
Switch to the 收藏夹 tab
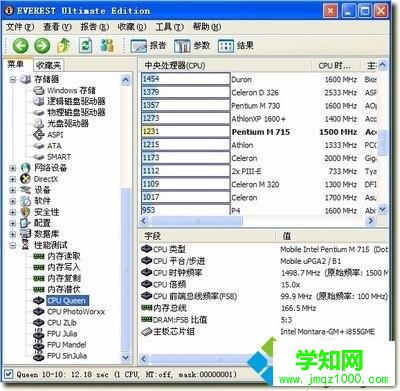pos(48,65)
